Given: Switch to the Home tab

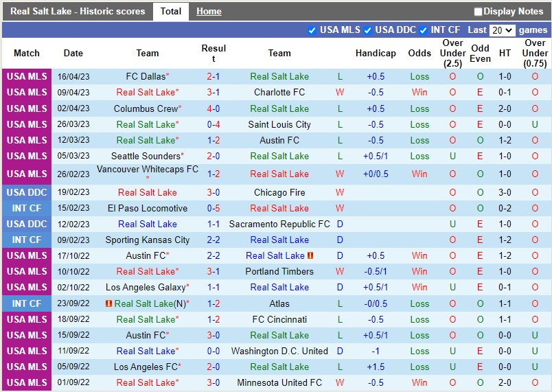Looking at the screenshot, I should coord(209,12).
